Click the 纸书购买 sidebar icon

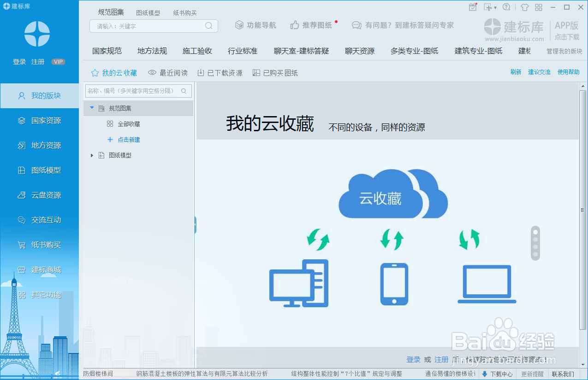tap(39, 245)
